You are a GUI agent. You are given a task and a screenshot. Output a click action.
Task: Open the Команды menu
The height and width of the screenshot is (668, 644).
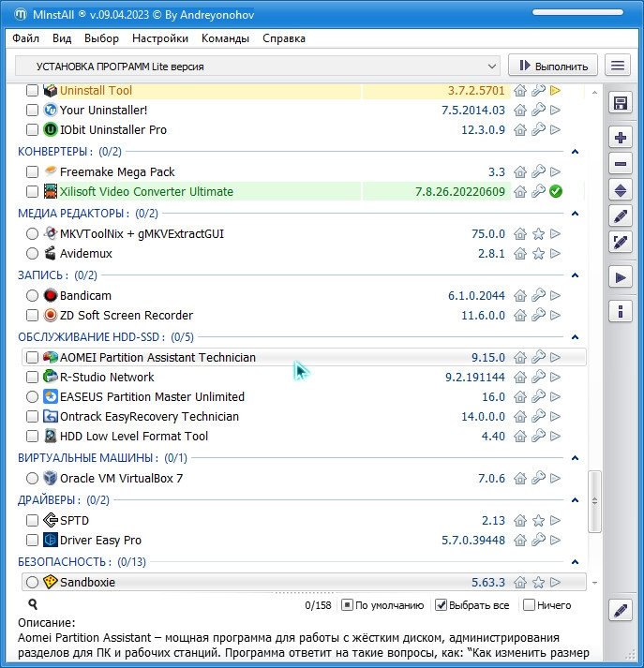click(225, 38)
